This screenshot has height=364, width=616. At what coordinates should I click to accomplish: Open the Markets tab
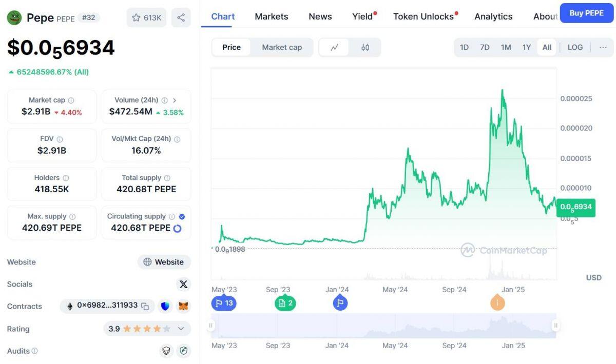pyautogui.click(x=272, y=16)
